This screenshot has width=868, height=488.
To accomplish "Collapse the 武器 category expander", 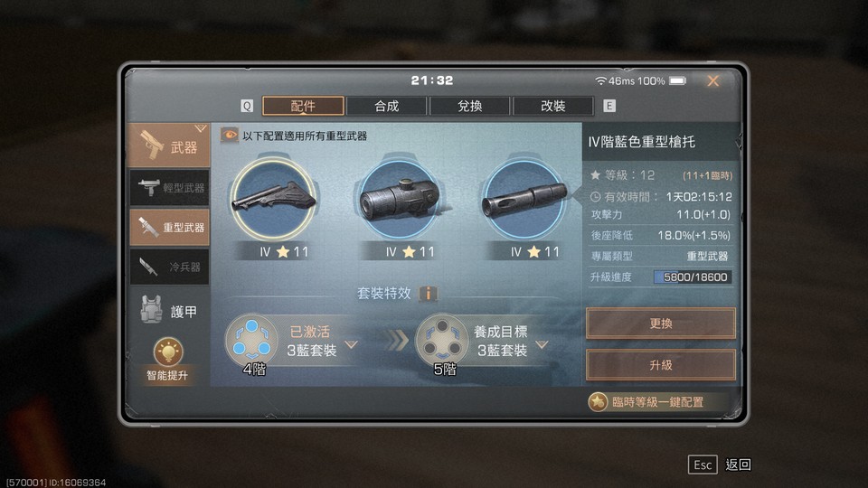I will pyautogui.click(x=201, y=129).
